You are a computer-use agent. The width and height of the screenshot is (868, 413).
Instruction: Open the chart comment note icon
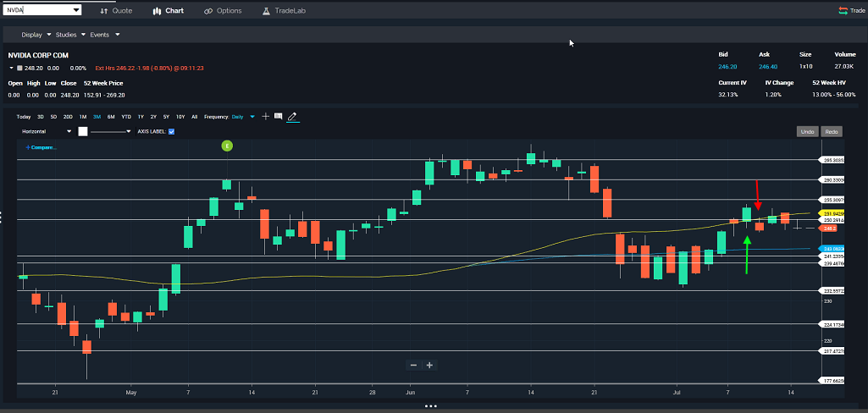coord(279,117)
